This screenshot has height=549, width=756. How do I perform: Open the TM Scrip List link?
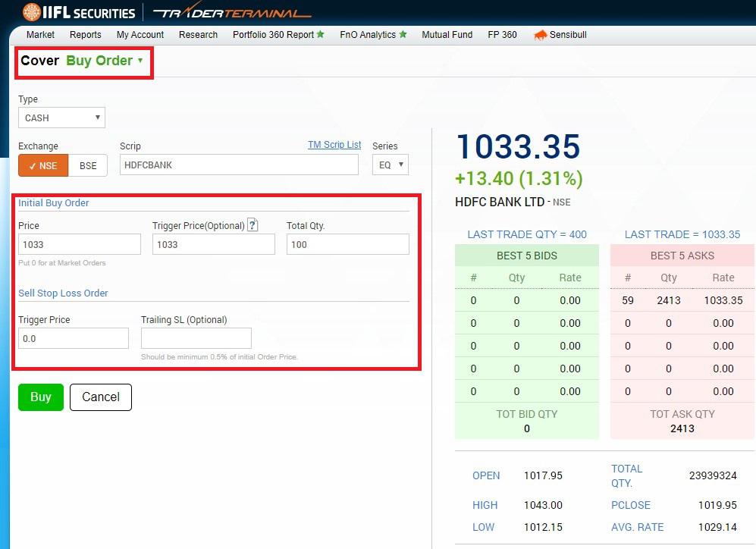coord(334,145)
